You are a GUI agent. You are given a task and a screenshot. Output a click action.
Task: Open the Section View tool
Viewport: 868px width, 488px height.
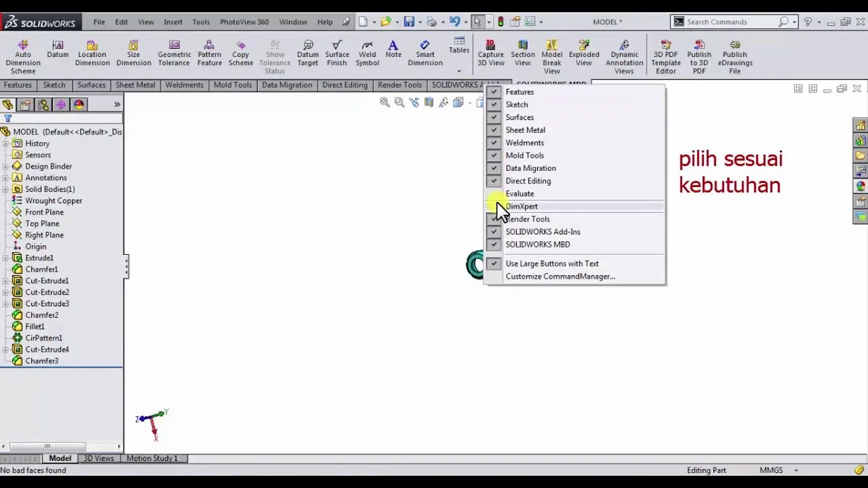523,53
